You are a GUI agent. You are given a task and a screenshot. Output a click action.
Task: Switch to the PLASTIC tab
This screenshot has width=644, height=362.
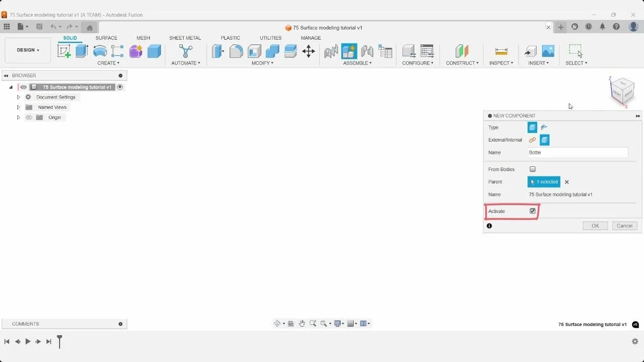230,38
